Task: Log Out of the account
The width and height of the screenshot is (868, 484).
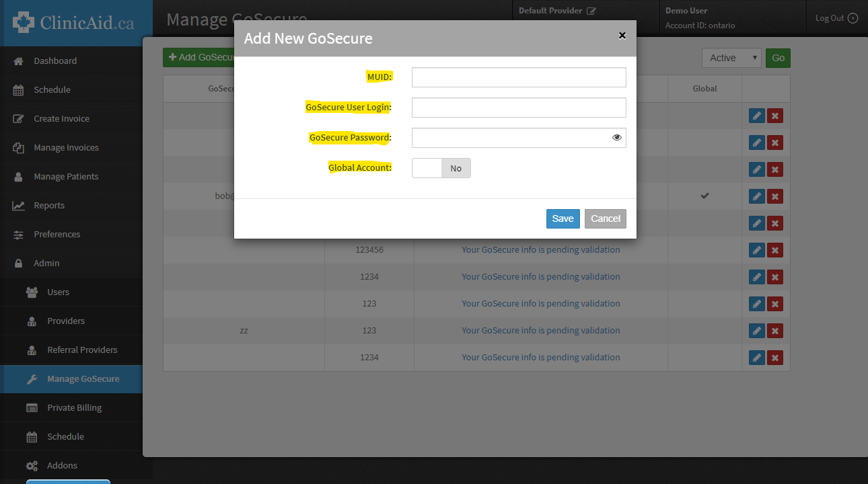Action: click(836, 18)
